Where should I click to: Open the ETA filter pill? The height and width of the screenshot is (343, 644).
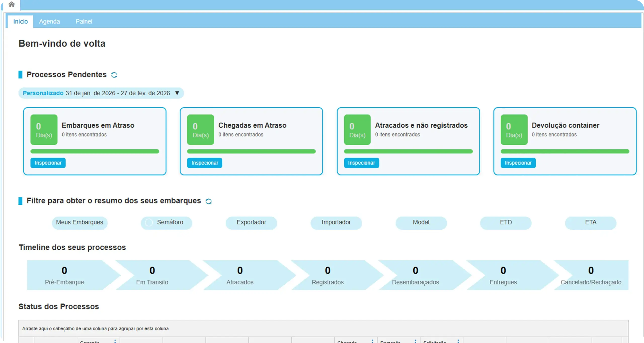590,223
